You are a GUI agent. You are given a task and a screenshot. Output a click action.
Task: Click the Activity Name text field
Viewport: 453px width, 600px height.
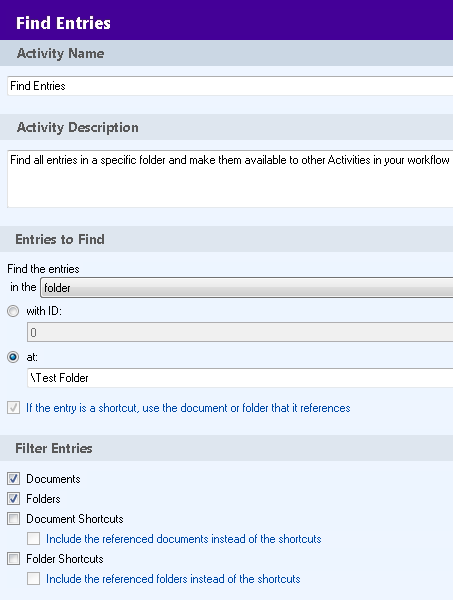tap(230, 86)
